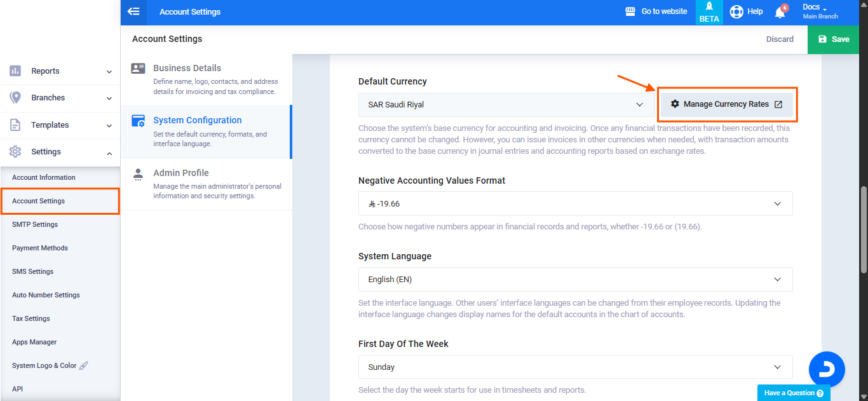Screen dimensions: 868x401
Task: Click the Admin Profile person icon
Action: tap(138, 174)
